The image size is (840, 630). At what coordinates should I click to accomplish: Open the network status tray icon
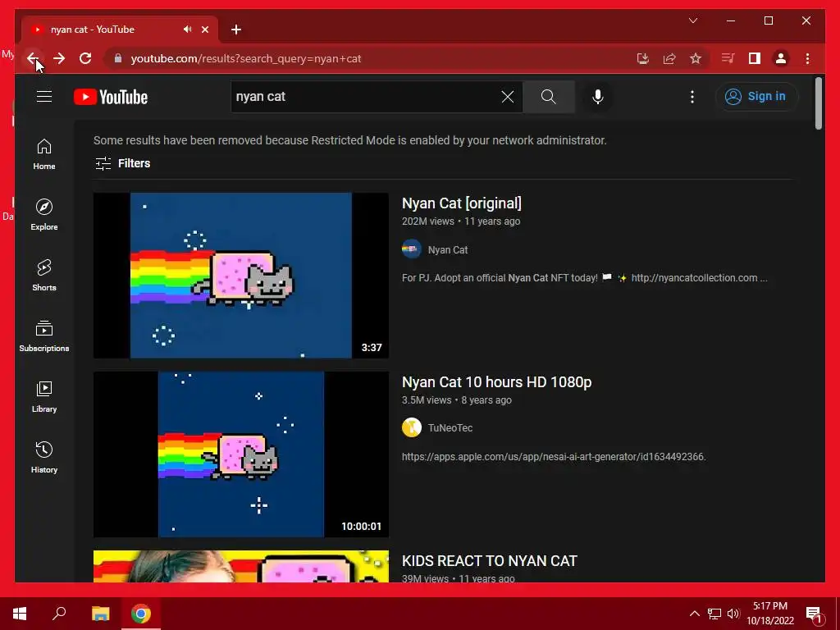pos(714,614)
